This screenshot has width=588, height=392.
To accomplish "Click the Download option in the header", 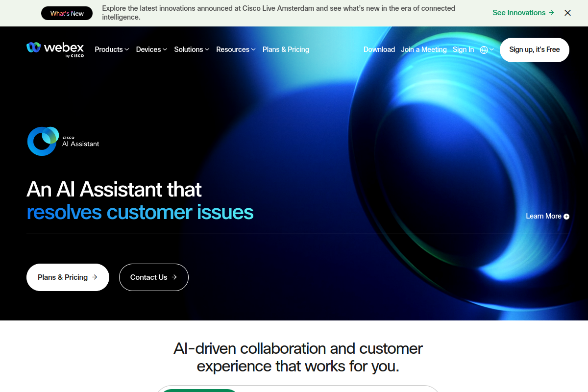I will tap(379, 49).
